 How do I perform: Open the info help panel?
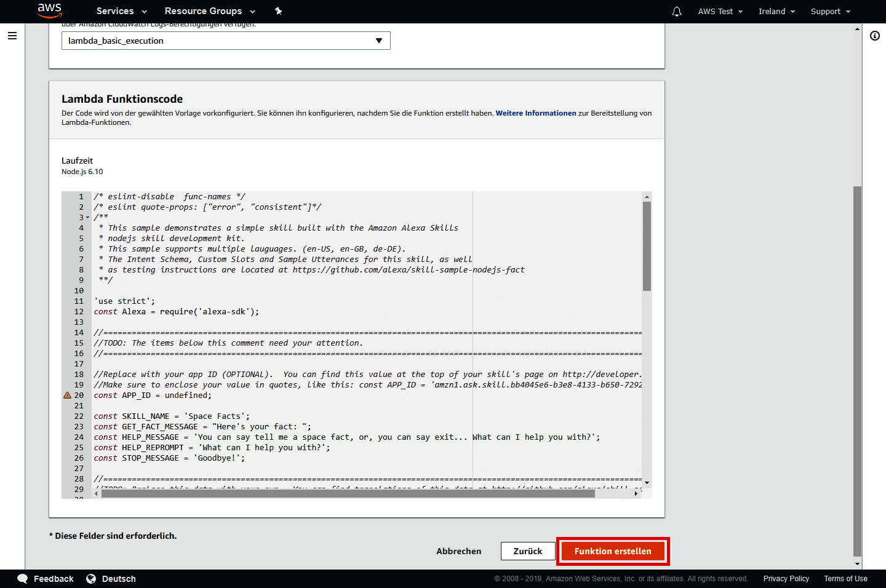876,36
